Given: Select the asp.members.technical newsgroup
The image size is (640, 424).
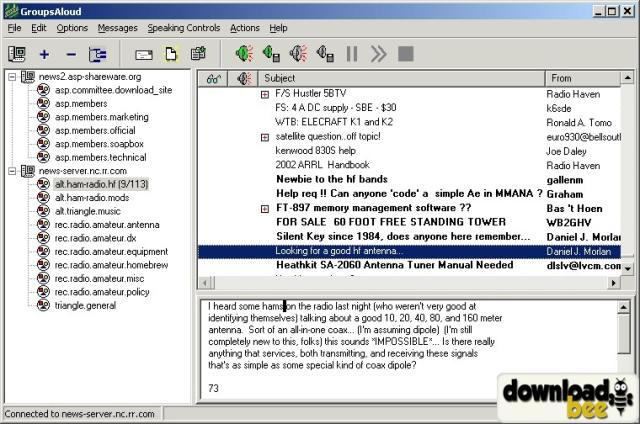Looking at the screenshot, I should point(100,157).
